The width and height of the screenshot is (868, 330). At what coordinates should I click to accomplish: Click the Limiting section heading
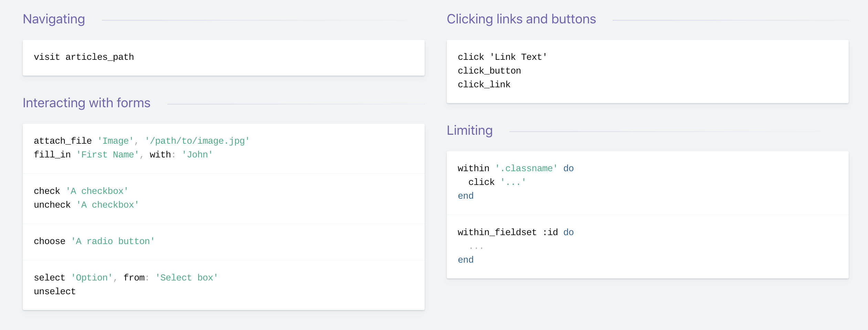point(469,131)
